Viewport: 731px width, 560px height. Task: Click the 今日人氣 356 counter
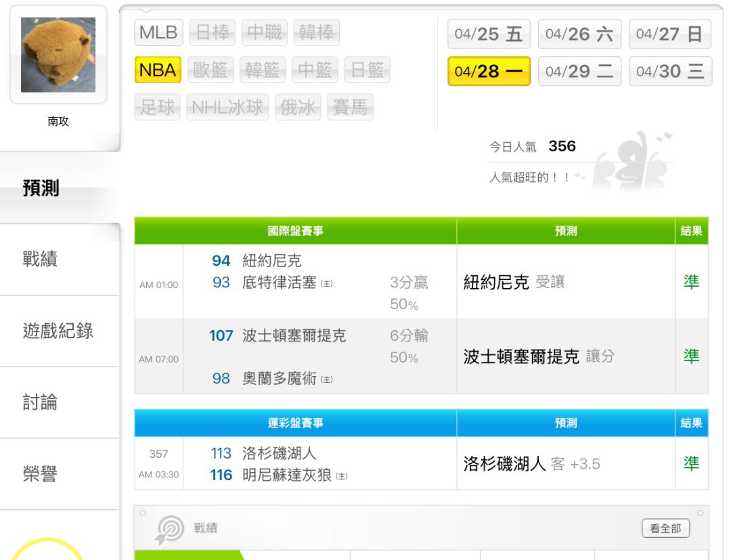533,146
